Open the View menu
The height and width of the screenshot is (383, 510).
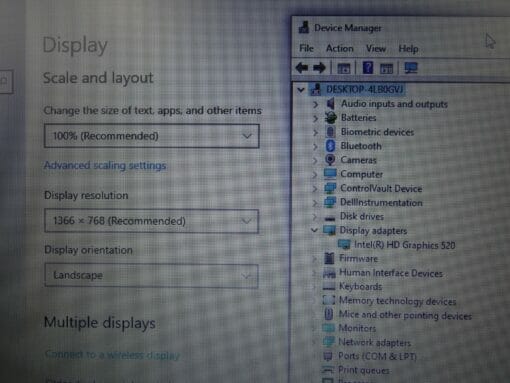pos(376,49)
